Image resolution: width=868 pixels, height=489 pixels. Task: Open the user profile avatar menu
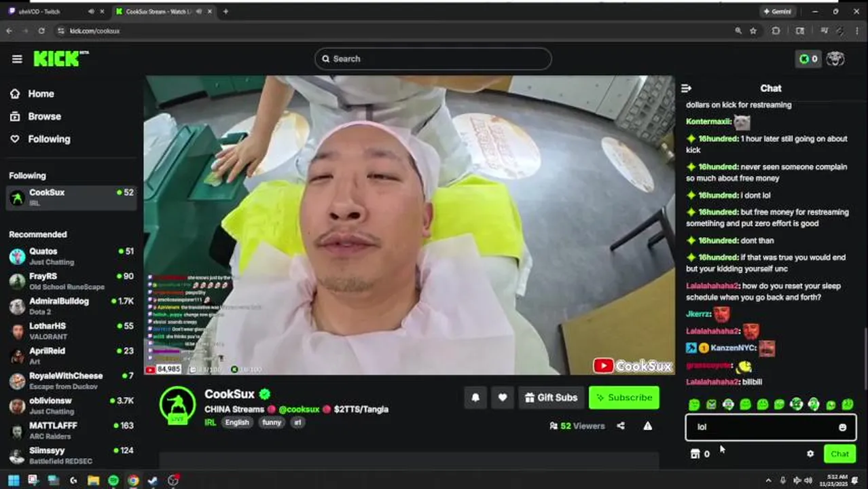coord(835,59)
